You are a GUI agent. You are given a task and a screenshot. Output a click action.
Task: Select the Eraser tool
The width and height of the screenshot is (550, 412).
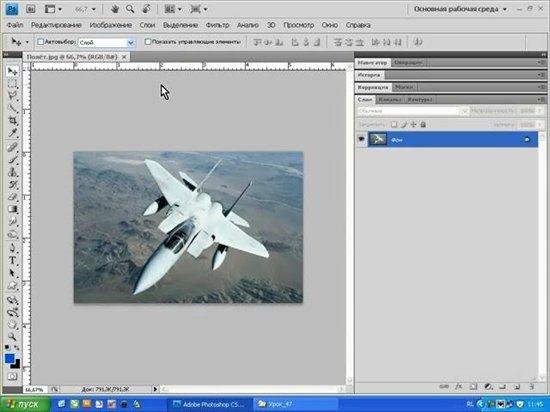(12, 197)
